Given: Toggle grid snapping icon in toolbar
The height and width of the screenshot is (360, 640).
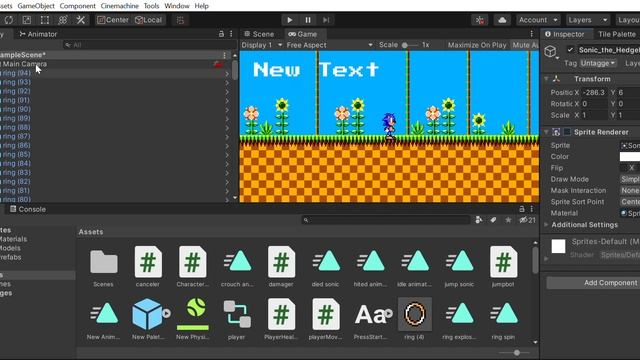Looking at the screenshot, I should [180, 20].
